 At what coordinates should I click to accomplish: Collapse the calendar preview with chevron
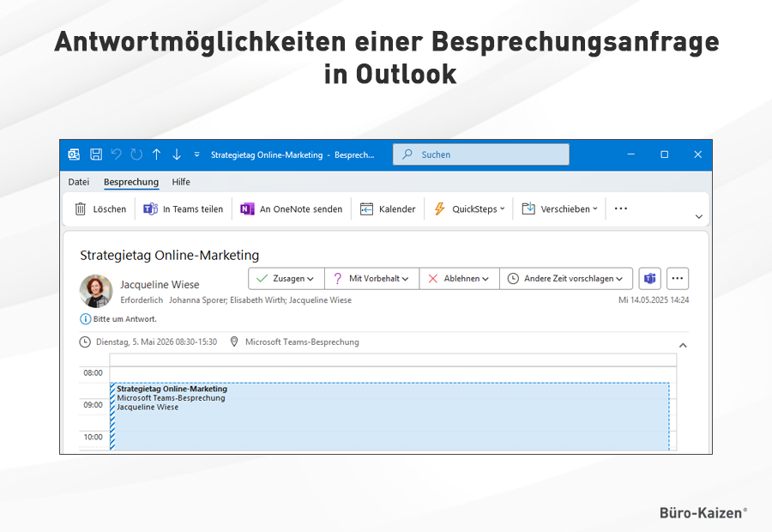(683, 345)
